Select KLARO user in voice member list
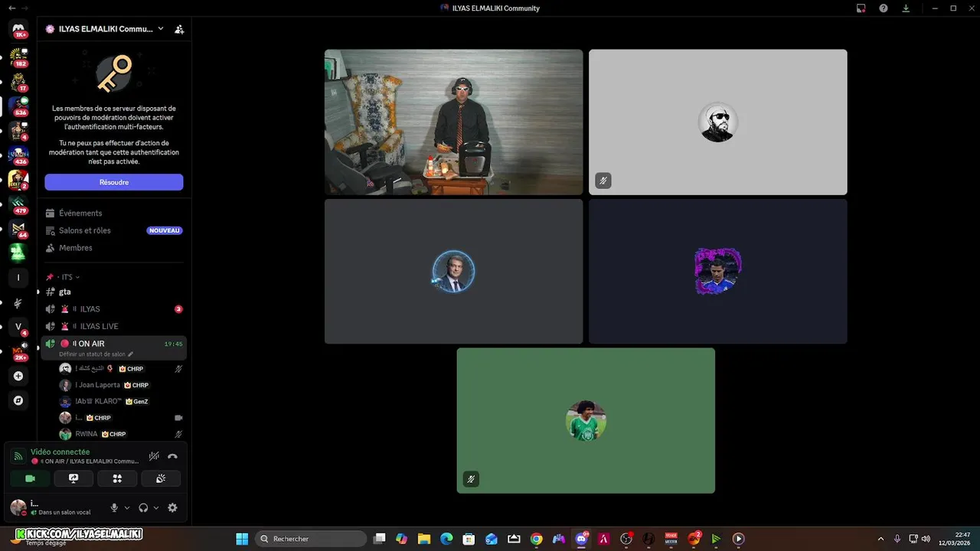Screen dimensions: 980x551 click(122, 401)
